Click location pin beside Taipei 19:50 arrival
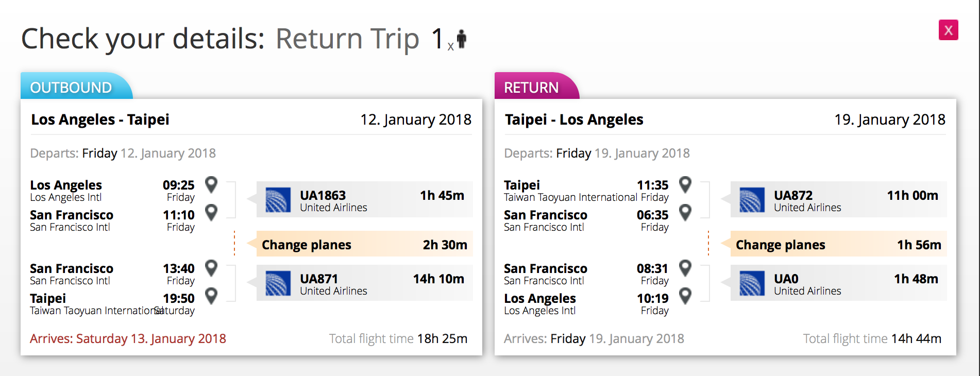The image size is (980, 376). click(211, 296)
